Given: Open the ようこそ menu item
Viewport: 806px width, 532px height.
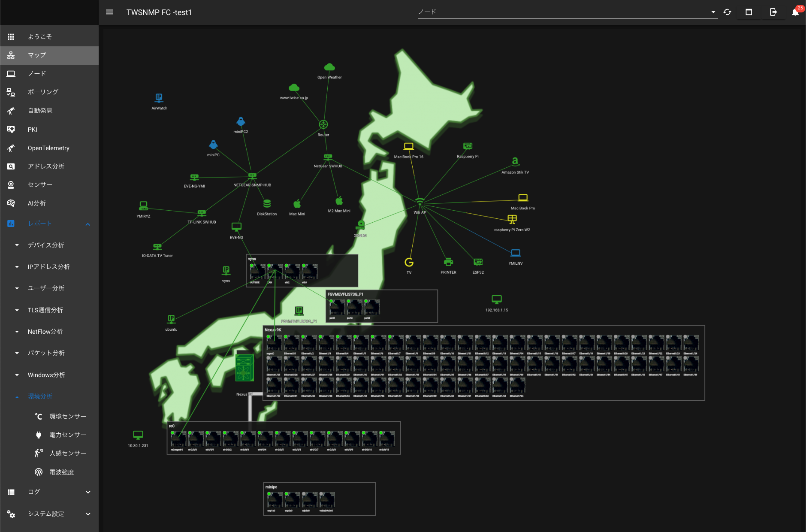Looking at the screenshot, I should (49, 37).
